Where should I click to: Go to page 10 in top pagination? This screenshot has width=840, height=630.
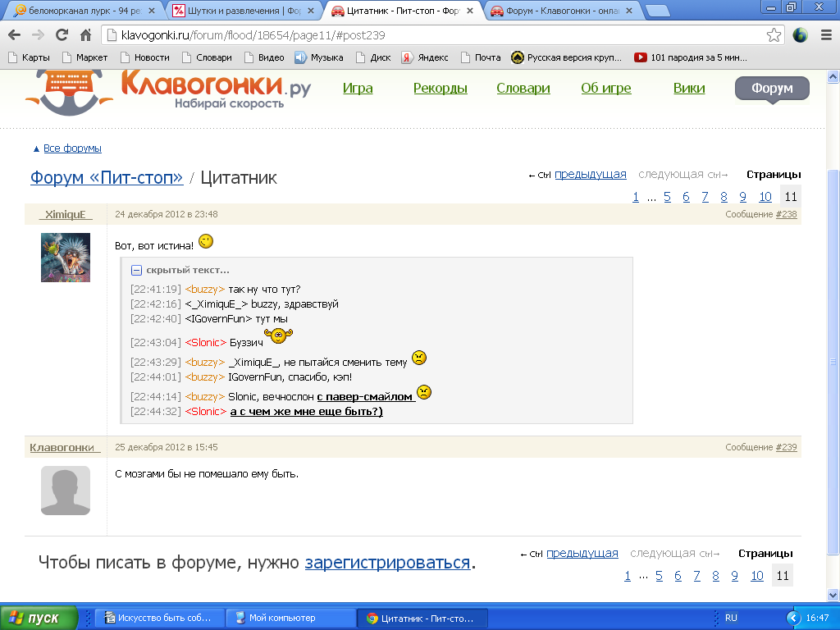coord(765,197)
